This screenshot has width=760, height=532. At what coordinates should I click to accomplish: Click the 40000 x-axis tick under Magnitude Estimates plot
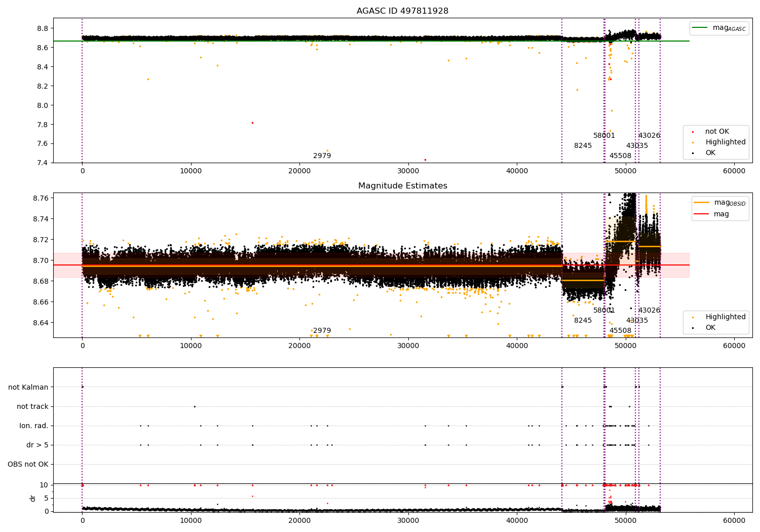(x=517, y=346)
